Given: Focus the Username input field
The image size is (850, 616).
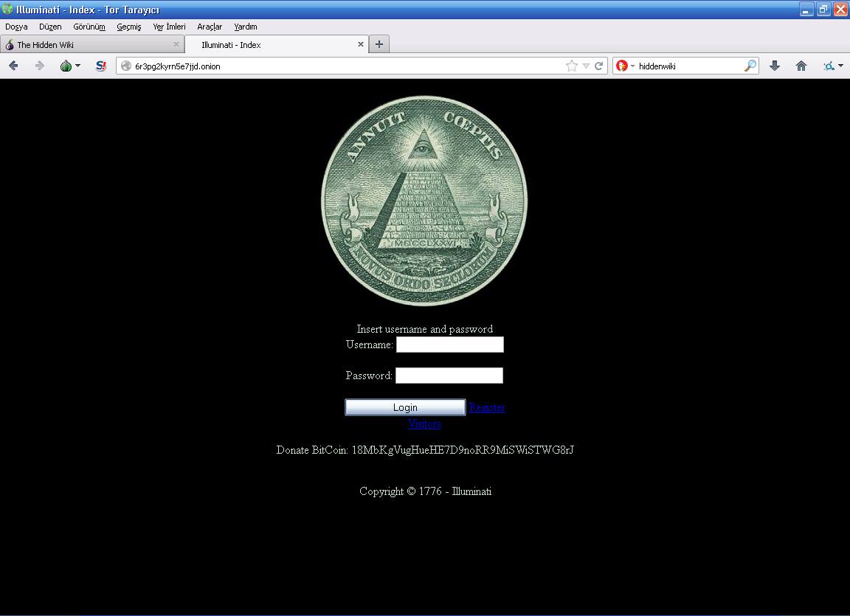Looking at the screenshot, I should (450, 345).
